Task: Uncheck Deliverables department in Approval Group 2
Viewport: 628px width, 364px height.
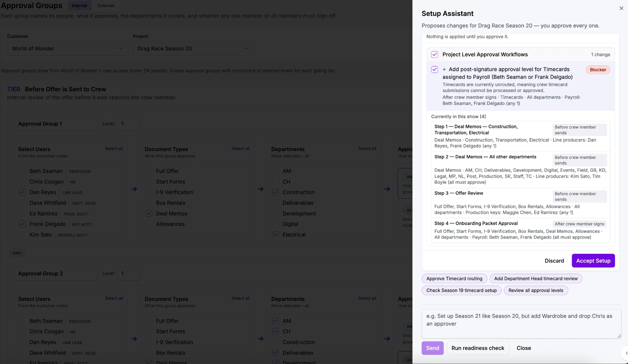Action: (275, 353)
